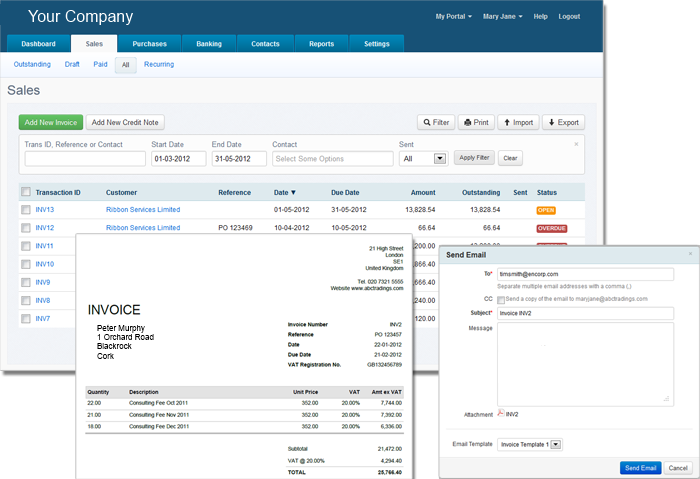Click the To email address field
Viewport: 700px width, 479px height.
pyautogui.click(x=585, y=274)
